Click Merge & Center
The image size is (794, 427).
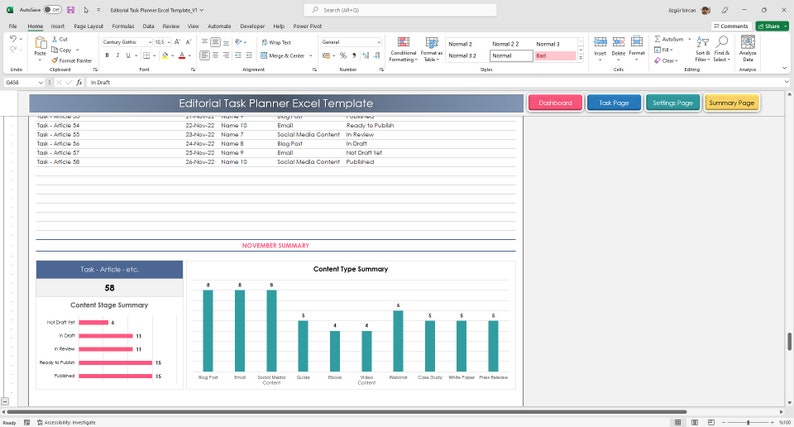pos(283,56)
